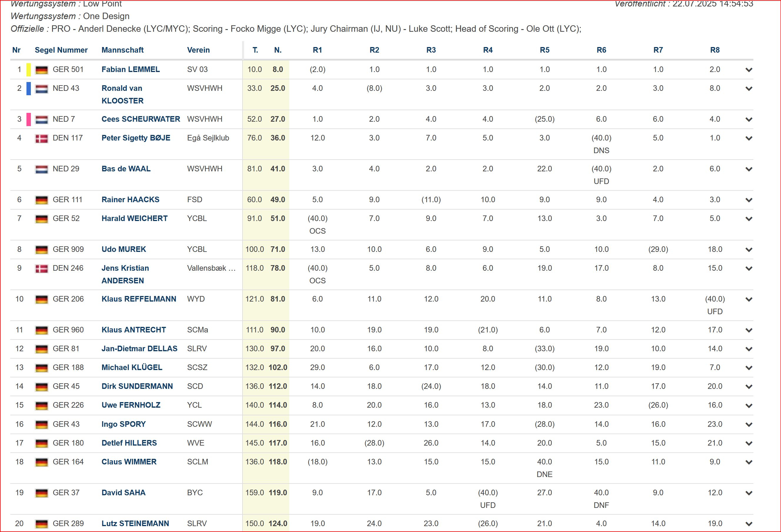This screenshot has width=781, height=532.
Task: Click the German flag beside GER 226
Action: coord(41,406)
